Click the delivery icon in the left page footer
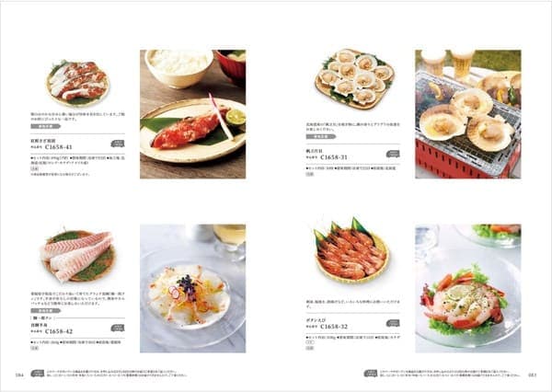 [38, 374]
